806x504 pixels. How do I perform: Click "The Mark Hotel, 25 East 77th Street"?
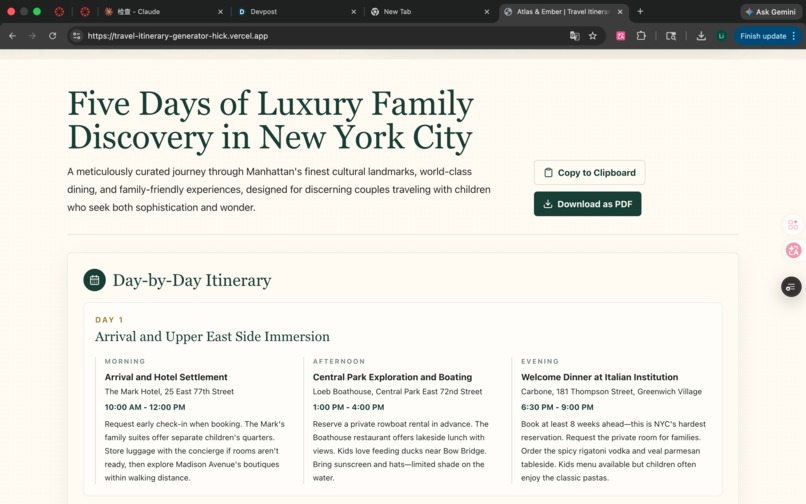(x=169, y=391)
